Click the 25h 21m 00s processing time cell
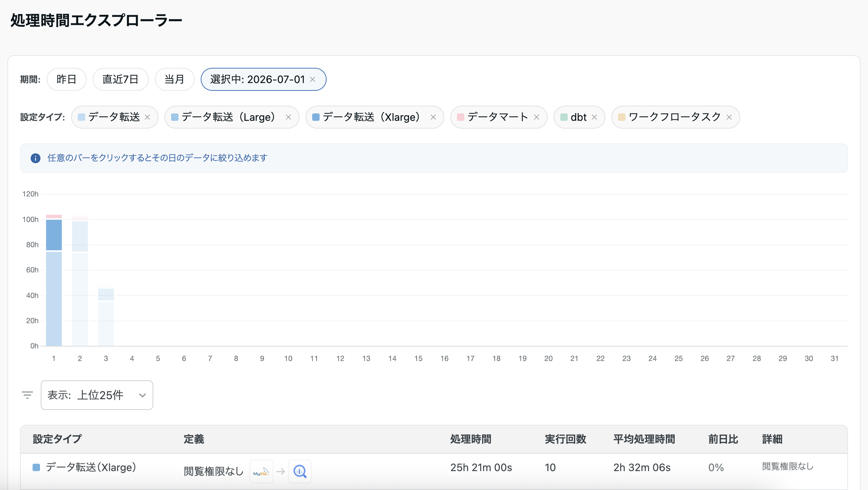Screen dimensions: 868x490 (481, 467)
